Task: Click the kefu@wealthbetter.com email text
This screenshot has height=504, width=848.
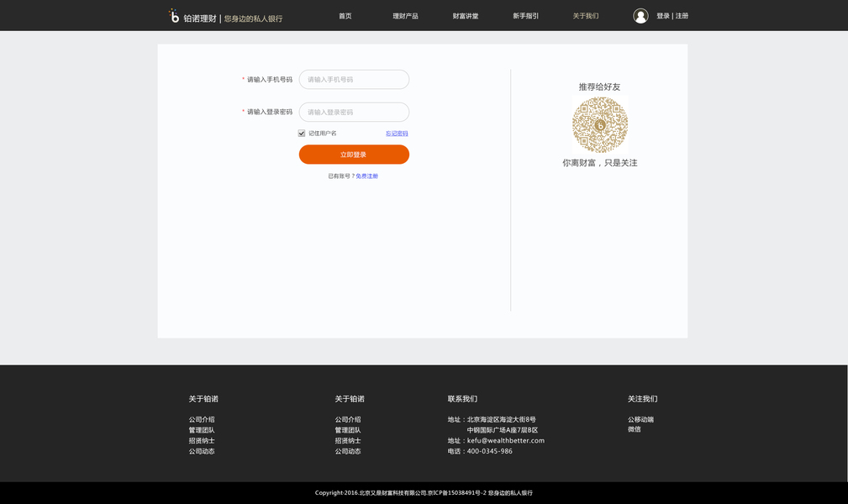Action: [506, 441]
